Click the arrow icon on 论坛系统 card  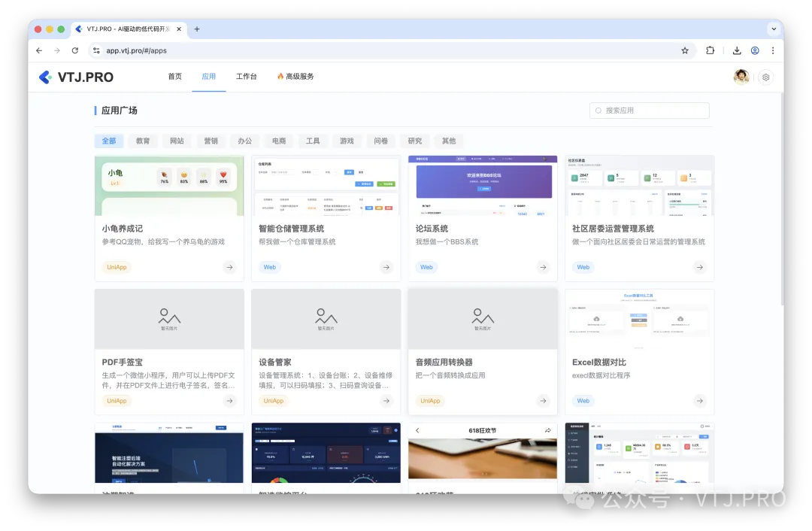[543, 267]
